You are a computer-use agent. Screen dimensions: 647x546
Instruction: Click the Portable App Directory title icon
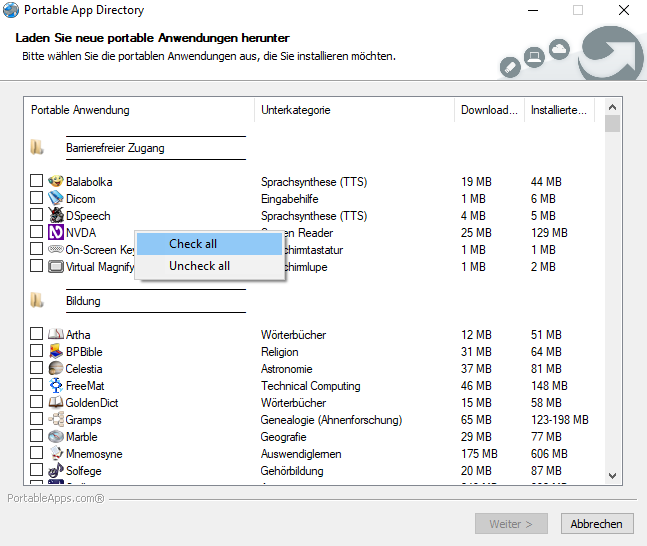pos(11,10)
